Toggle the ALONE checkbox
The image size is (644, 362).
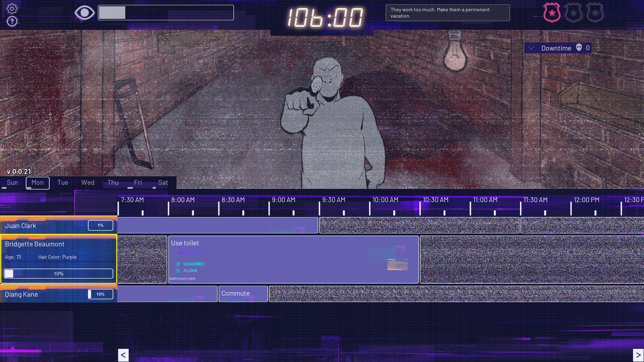(178, 271)
